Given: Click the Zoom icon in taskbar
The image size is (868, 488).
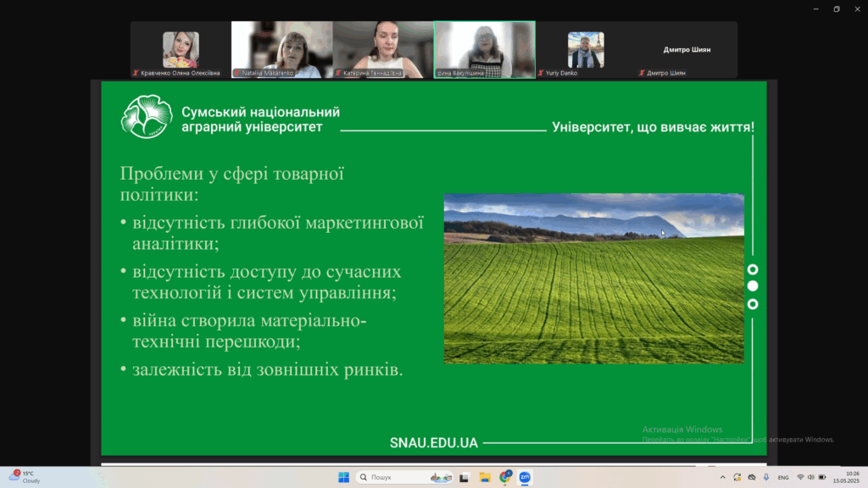Looking at the screenshot, I should pyautogui.click(x=525, y=477).
